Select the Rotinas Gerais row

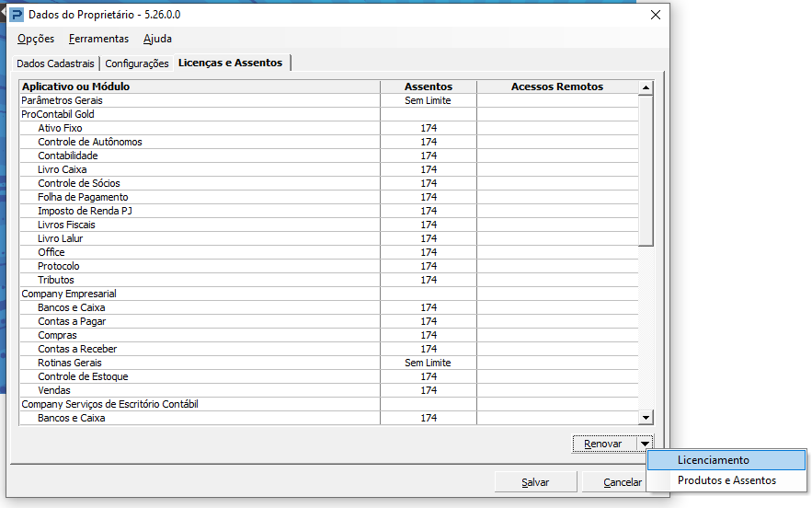[329, 363]
